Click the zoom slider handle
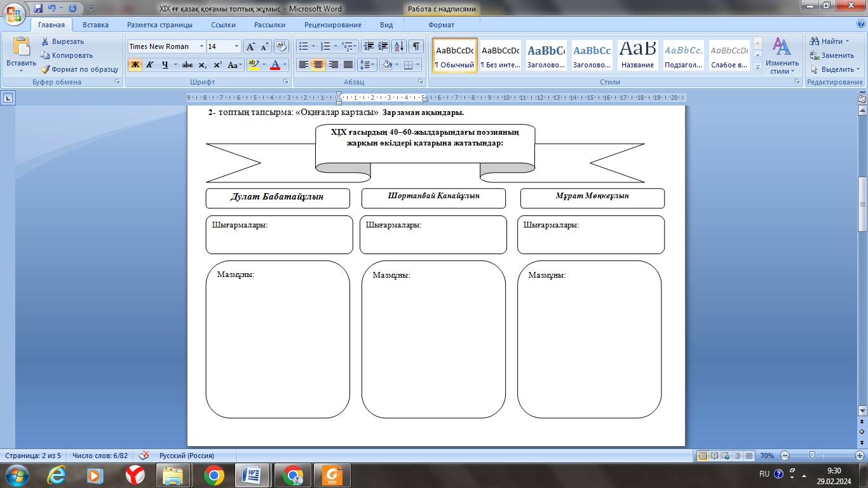The height and width of the screenshot is (488, 868). 811,456
